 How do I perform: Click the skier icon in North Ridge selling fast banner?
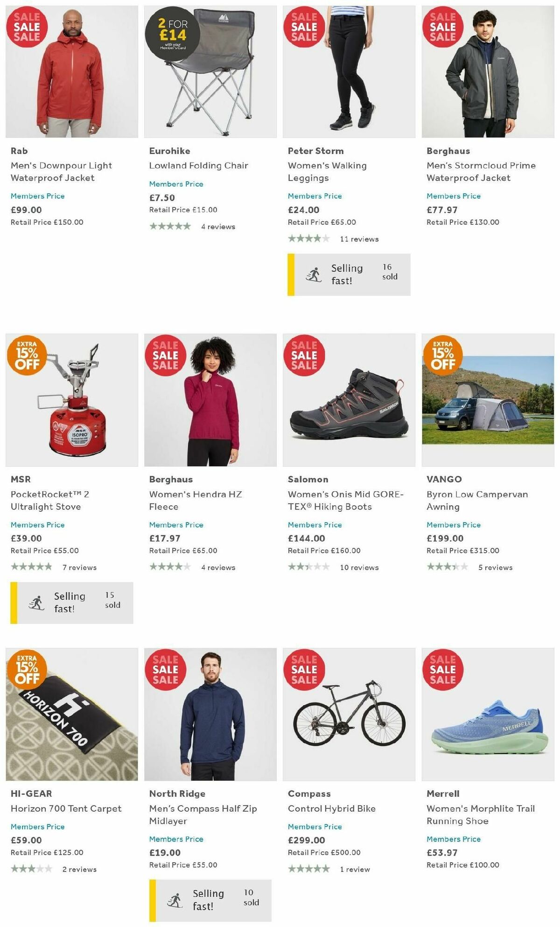[x=176, y=900]
